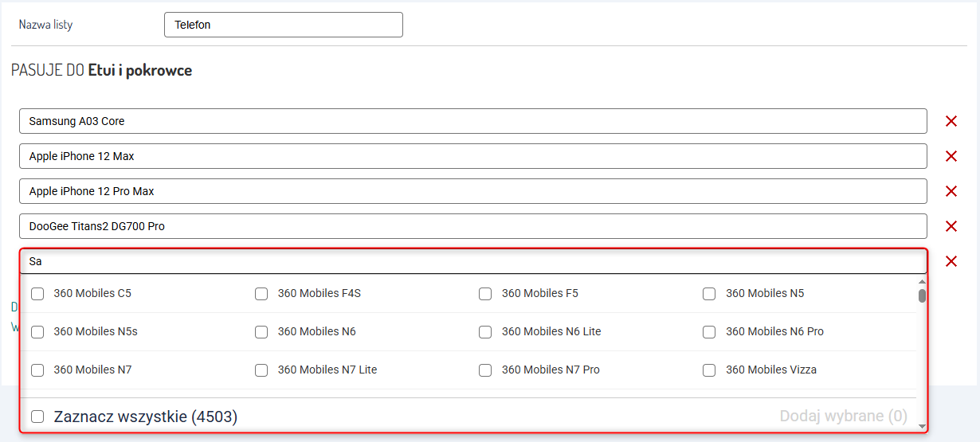Delete the DooGee Titans2 DG700 Pro row
Image resolution: width=980 pixels, height=442 pixels.
951,226
